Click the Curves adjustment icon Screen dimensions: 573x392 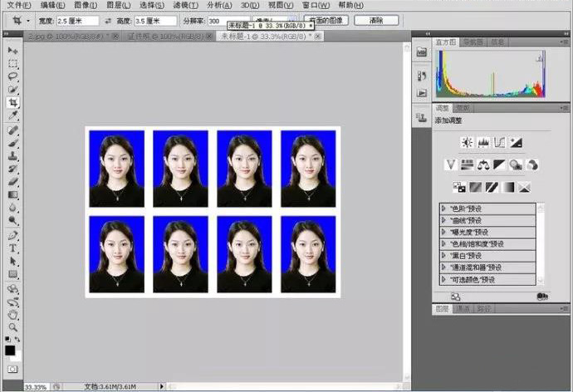tap(499, 143)
